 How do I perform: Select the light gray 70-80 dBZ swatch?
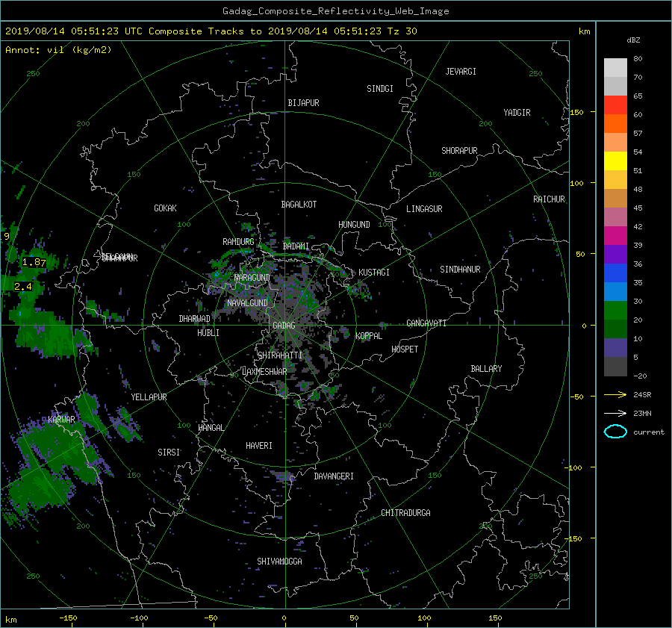615,68
